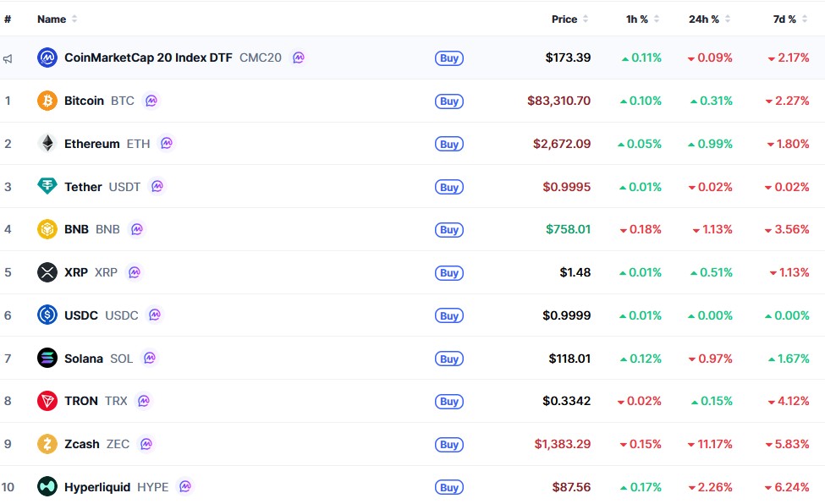Select the Hyperliquid price $87.56

pos(571,487)
